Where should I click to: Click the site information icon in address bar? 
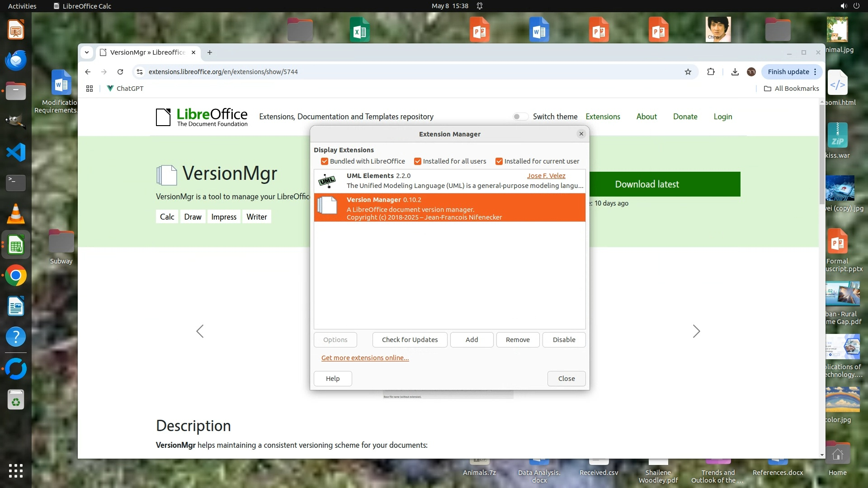pos(140,72)
